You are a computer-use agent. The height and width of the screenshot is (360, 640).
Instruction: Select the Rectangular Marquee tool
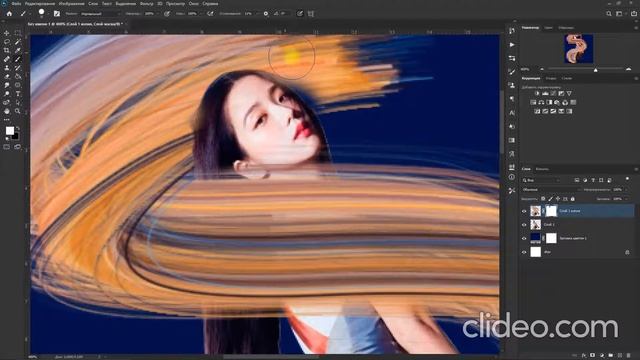pos(18,33)
